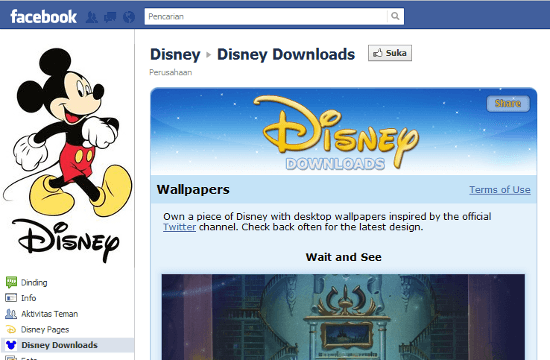Screen dimensions: 550x360
Task: Open the Disney Pages sidebar tab
Action: 45,329
